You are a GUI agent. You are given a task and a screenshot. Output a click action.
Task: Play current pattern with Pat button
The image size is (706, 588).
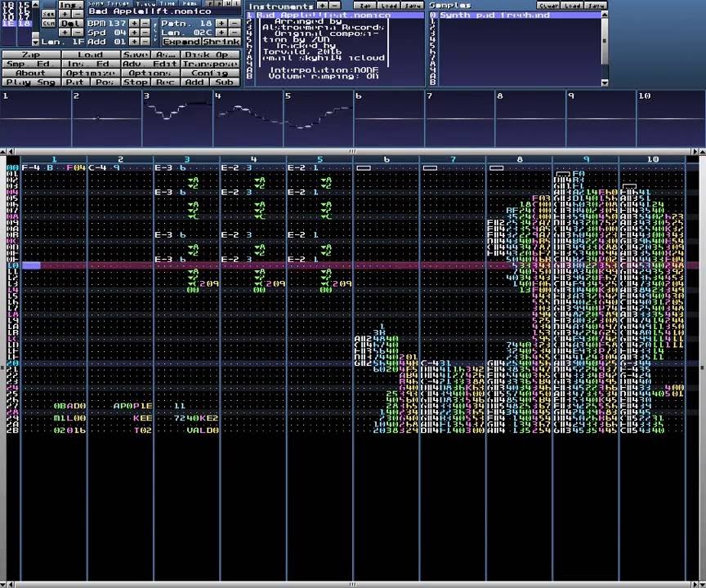[x=76, y=82]
